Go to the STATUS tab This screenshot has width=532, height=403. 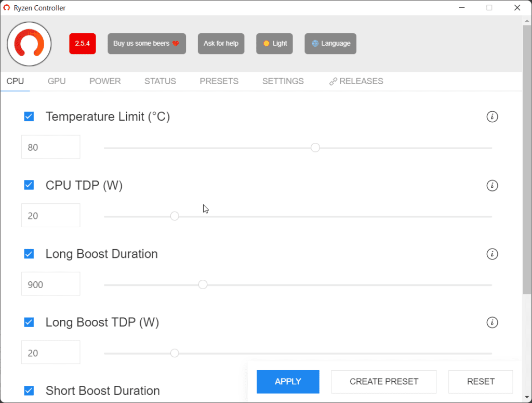[160, 81]
